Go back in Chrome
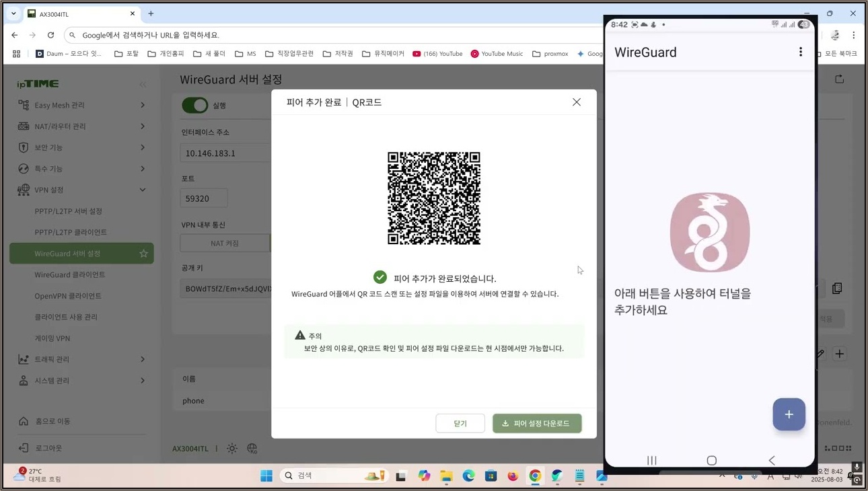Screen dimensions: 868x491 click(x=15, y=35)
